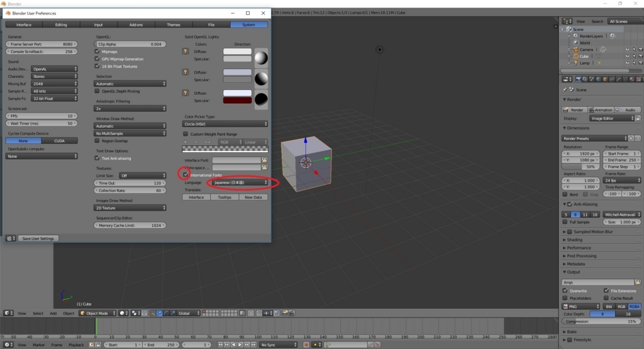Toggle the first OpenGL light bulb icon
Viewport: 644px width, 349px height.
(x=186, y=52)
